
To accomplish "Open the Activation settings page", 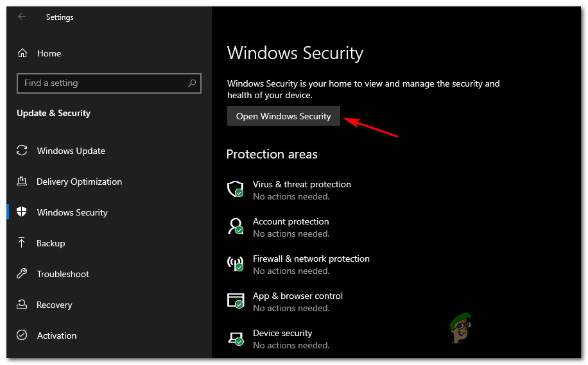I will pos(56,335).
